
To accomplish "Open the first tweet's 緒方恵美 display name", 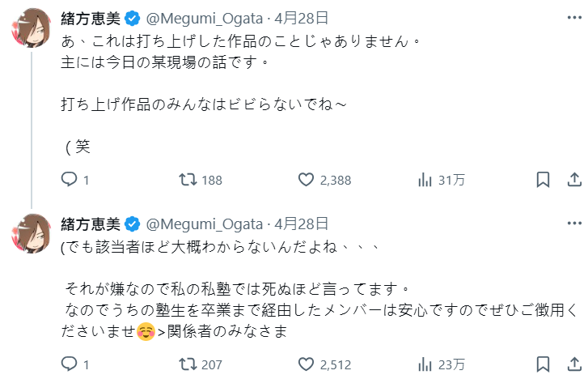I will pos(89,18).
